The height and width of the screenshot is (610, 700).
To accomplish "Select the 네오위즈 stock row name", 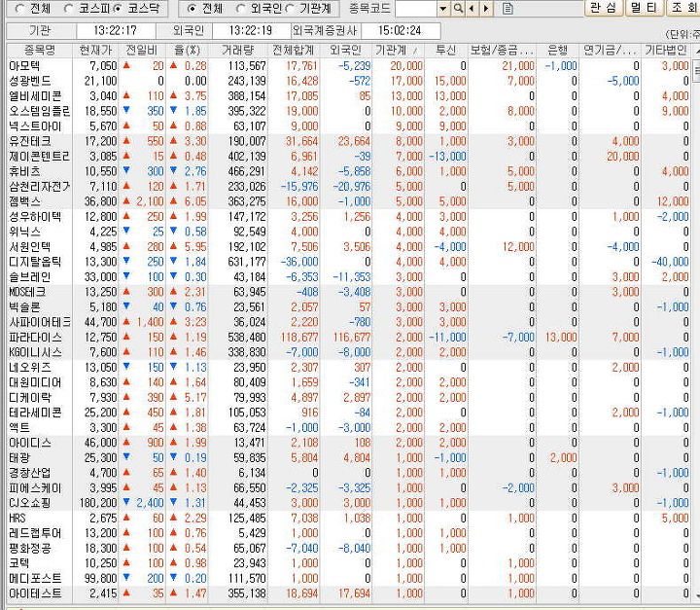I will pos(30,368).
